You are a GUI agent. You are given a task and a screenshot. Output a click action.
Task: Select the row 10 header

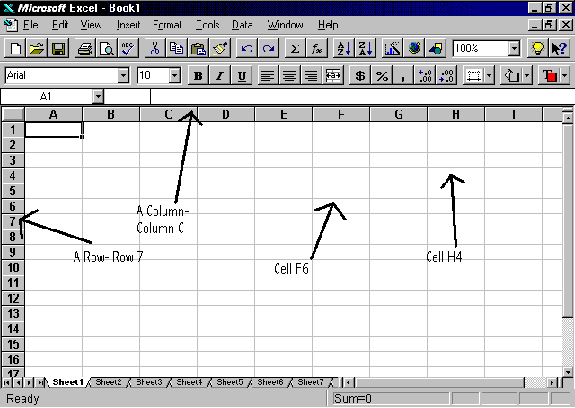coord(13,268)
